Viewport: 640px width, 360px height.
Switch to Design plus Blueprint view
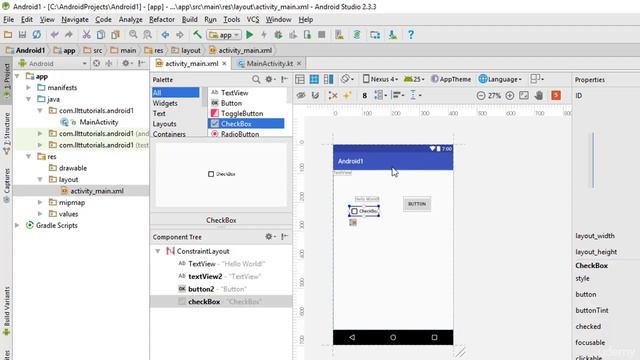coord(328,79)
